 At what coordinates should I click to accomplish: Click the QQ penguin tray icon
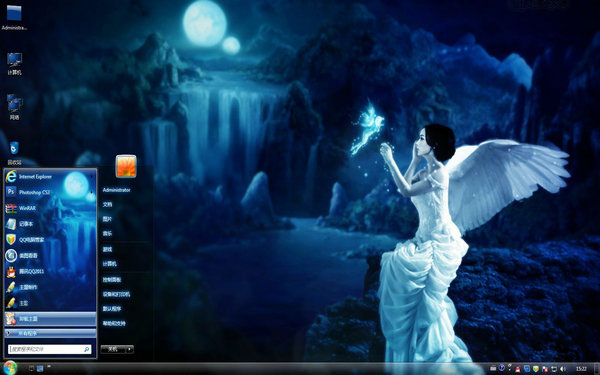point(518,368)
